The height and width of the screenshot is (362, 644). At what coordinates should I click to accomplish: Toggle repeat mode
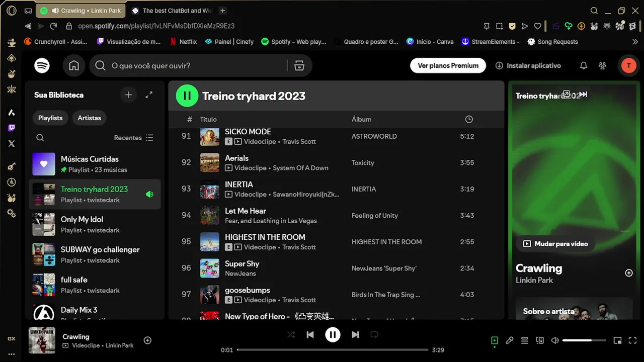point(374,335)
